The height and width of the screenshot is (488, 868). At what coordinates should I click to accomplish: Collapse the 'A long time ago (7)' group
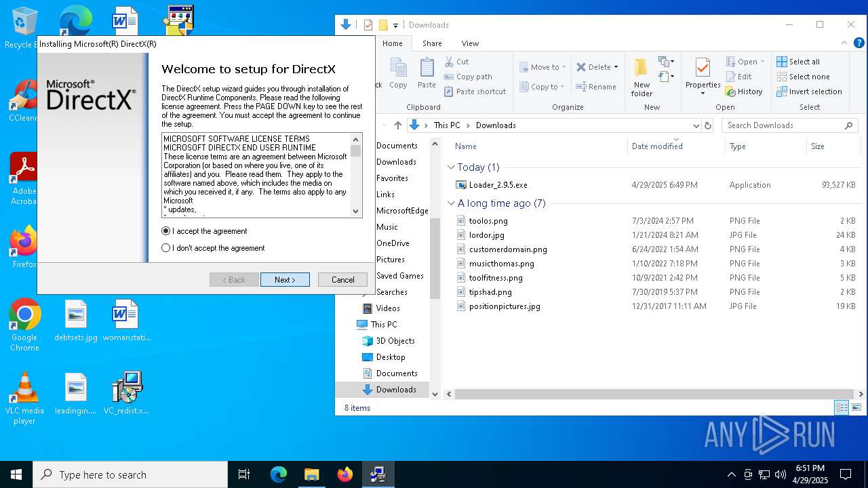click(x=452, y=203)
